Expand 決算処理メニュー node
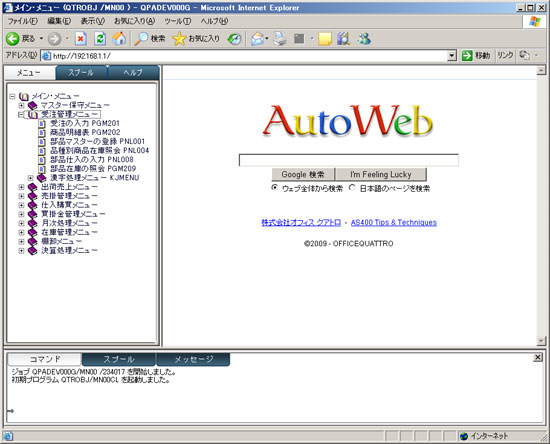This screenshot has width=550, height=444. click(x=21, y=250)
